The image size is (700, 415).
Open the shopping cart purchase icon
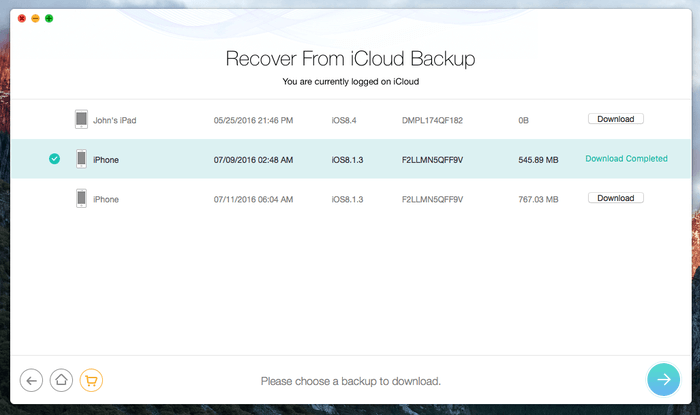[x=91, y=381]
